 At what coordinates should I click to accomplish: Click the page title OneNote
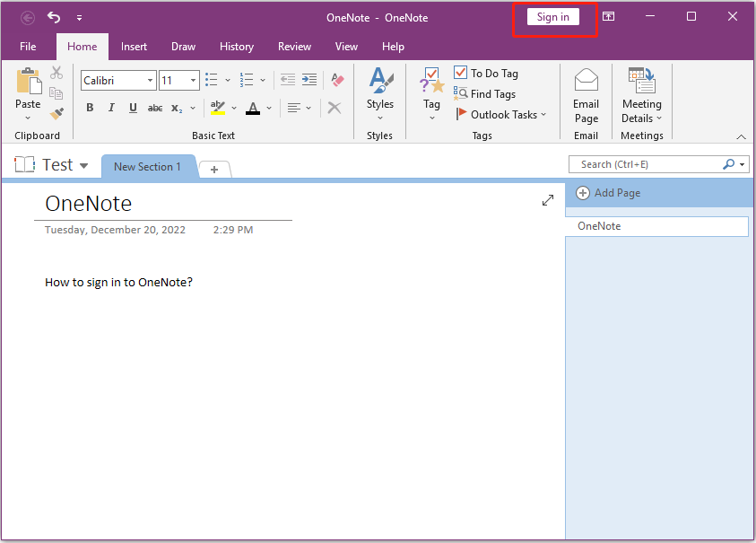[x=88, y=204]
